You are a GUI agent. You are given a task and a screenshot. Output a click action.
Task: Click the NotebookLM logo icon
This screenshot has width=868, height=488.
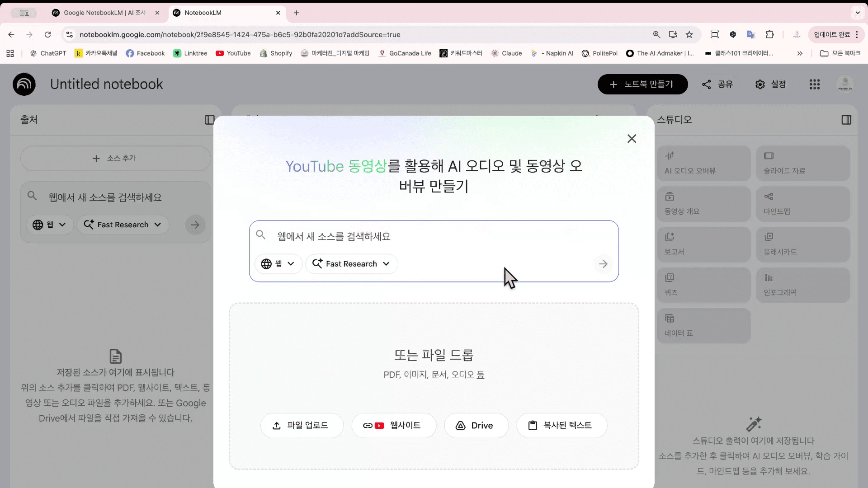(x=24, y=84)
